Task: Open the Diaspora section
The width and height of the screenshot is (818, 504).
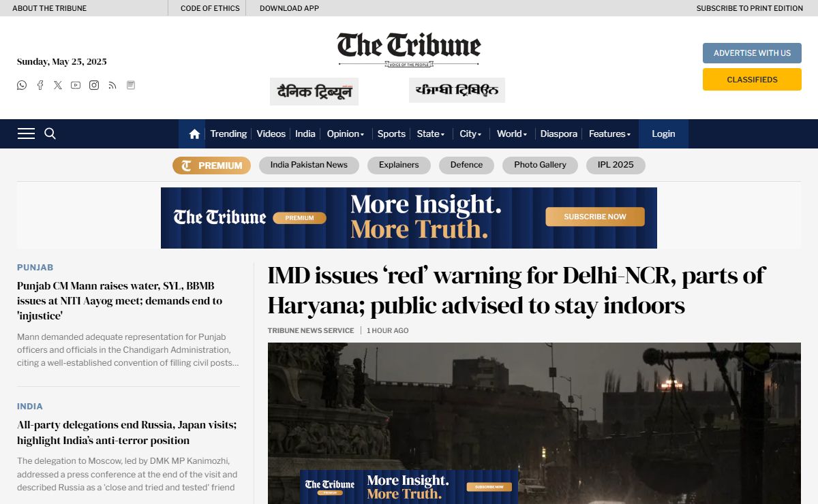Action: point(558,133)
